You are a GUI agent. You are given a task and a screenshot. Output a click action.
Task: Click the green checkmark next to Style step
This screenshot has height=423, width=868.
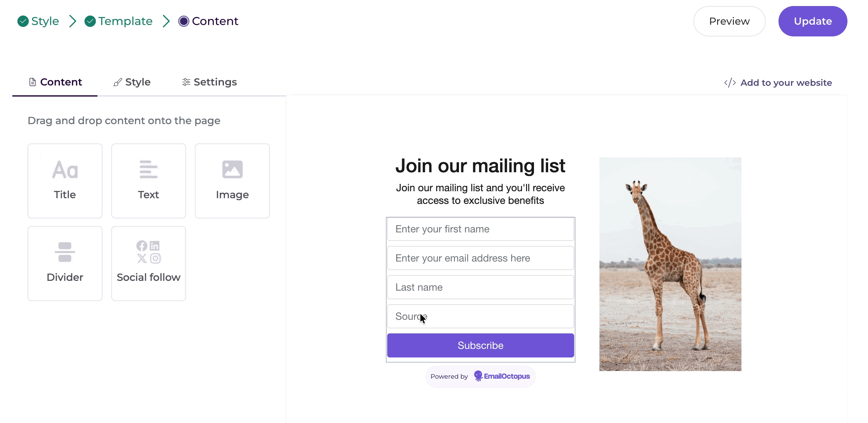[23, 21]
